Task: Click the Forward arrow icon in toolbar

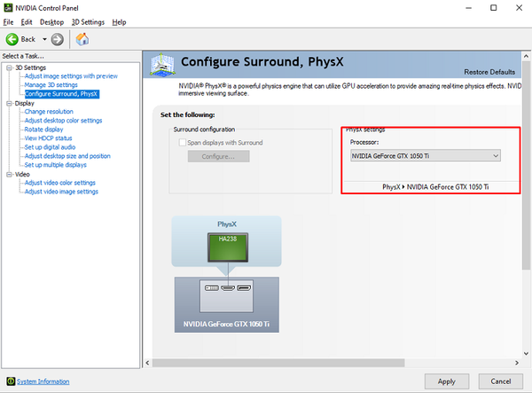Action: (x=58, y=39)
